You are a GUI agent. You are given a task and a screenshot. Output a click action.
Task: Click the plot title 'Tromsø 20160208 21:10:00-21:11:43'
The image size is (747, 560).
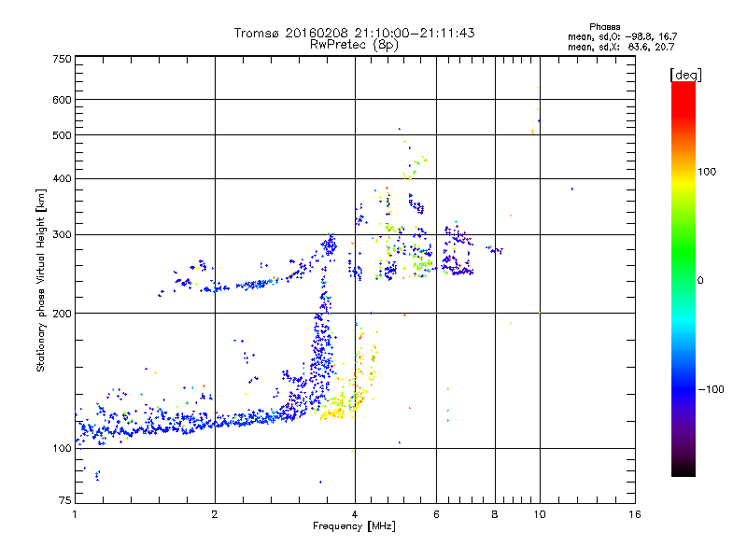354,33
